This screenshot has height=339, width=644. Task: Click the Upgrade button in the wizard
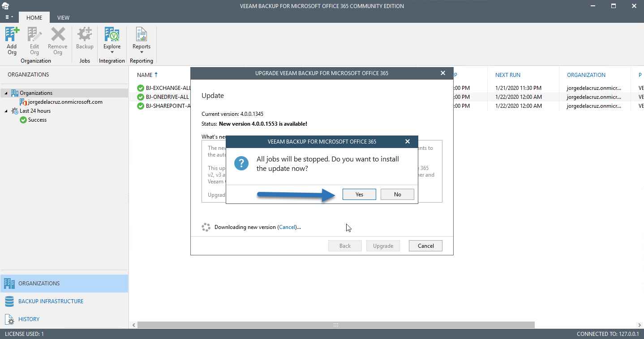(x=383, y=246)
